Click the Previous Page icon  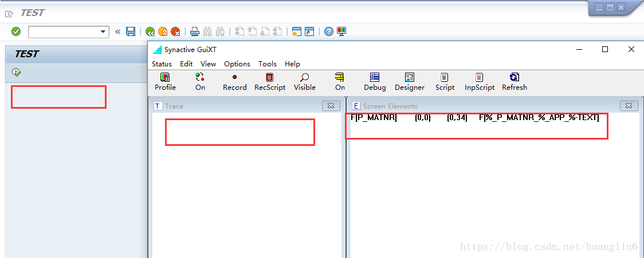coord(253,31)
